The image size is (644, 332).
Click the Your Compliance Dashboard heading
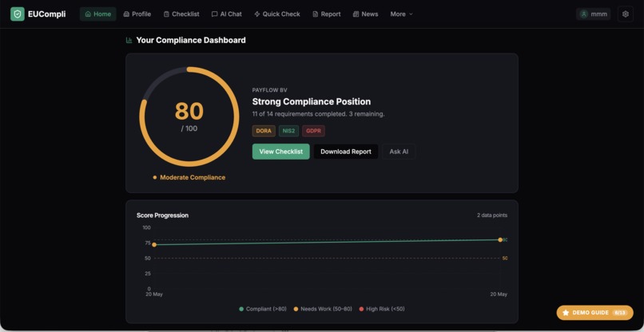191,40
